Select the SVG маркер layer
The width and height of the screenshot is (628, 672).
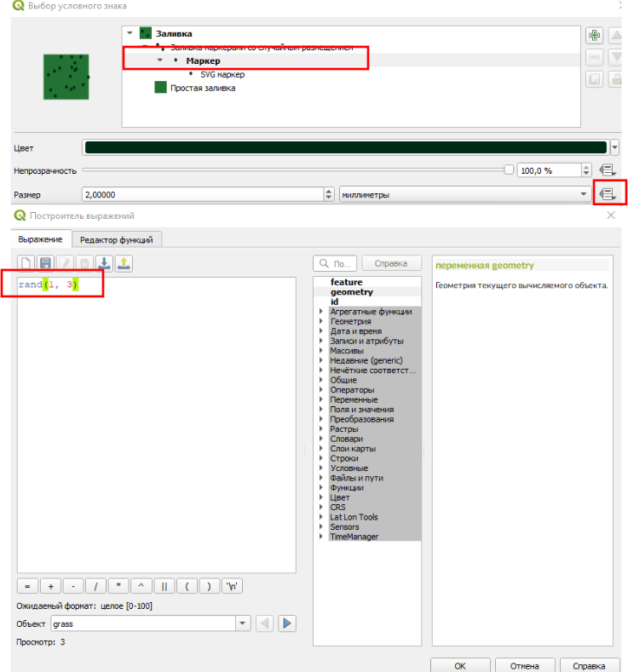222,74
